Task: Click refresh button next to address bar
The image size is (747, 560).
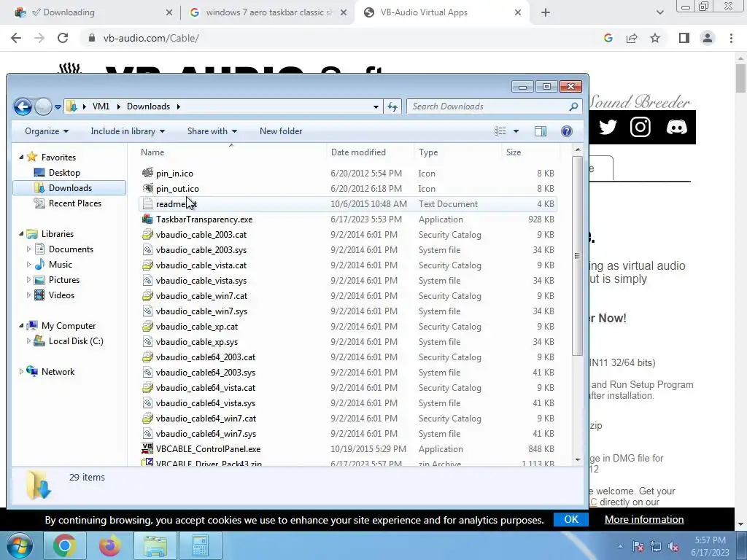Action: [x=392, y=106]
